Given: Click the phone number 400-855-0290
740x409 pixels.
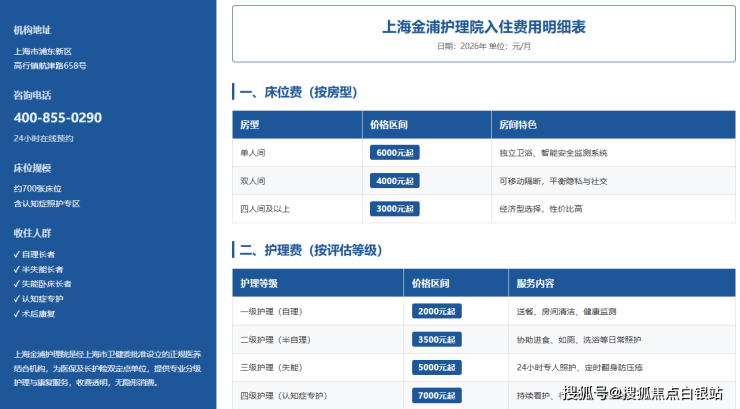Looking at the screenshot, I should (x=58, y=117).
